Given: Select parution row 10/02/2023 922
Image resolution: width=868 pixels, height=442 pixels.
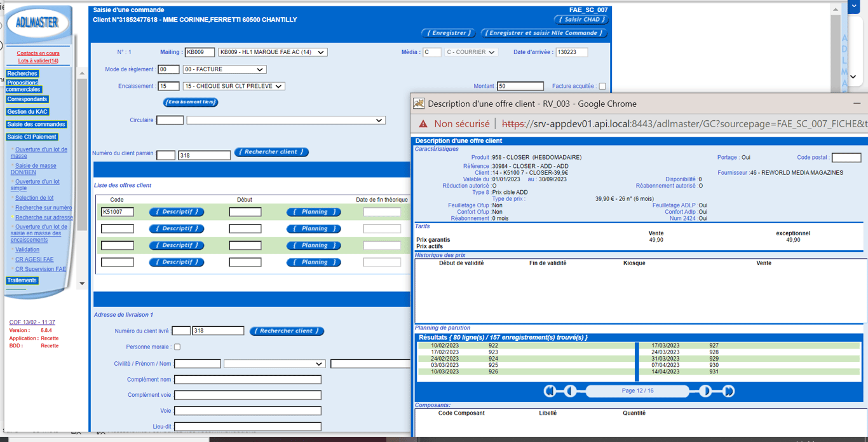Looking at the screenshot, I should pos(526,346).
